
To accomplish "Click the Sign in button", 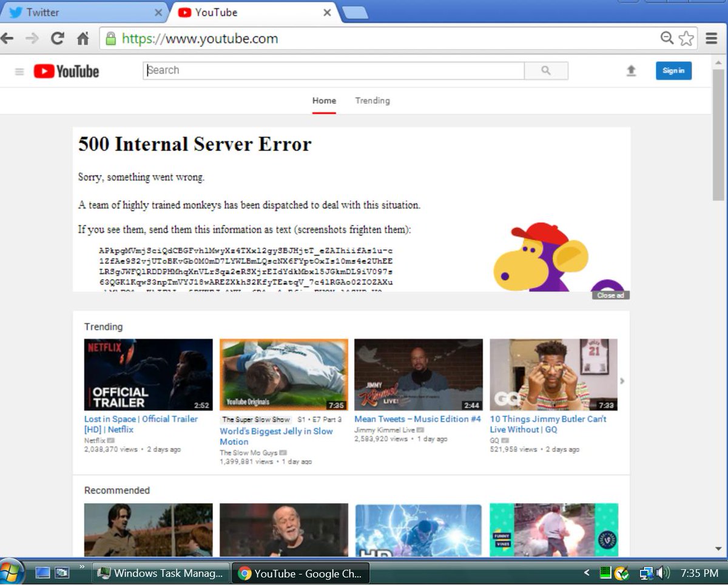I will pos(673,71).
